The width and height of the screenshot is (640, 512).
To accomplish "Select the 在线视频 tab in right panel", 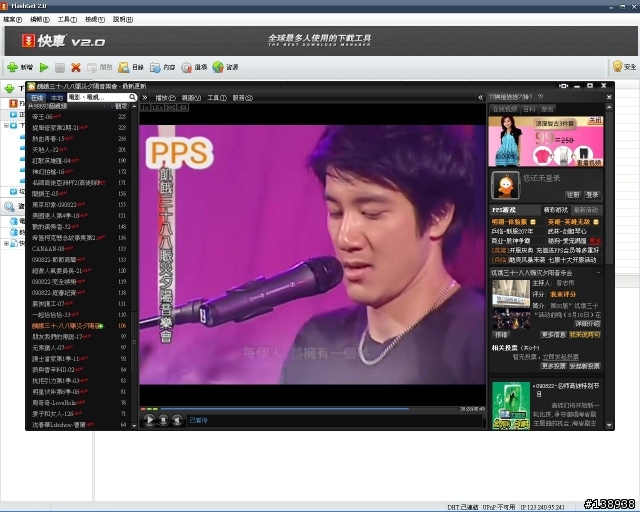I will (x=504, y=109).
